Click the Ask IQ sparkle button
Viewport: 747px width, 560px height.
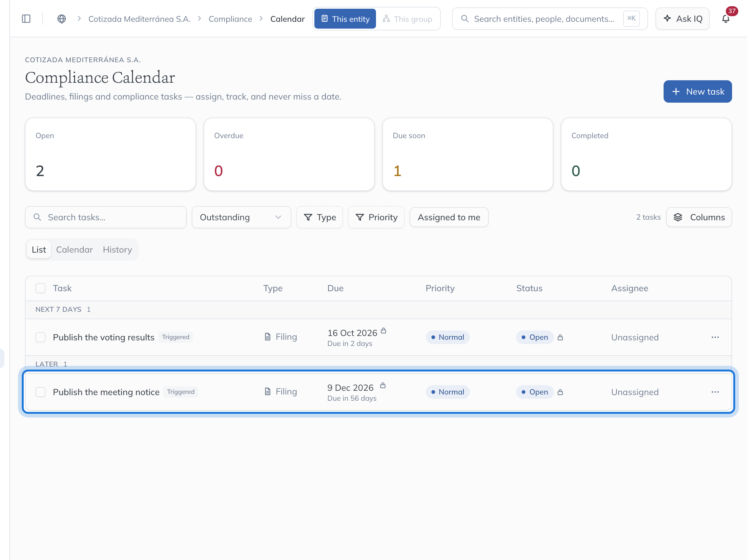(683, 19)
